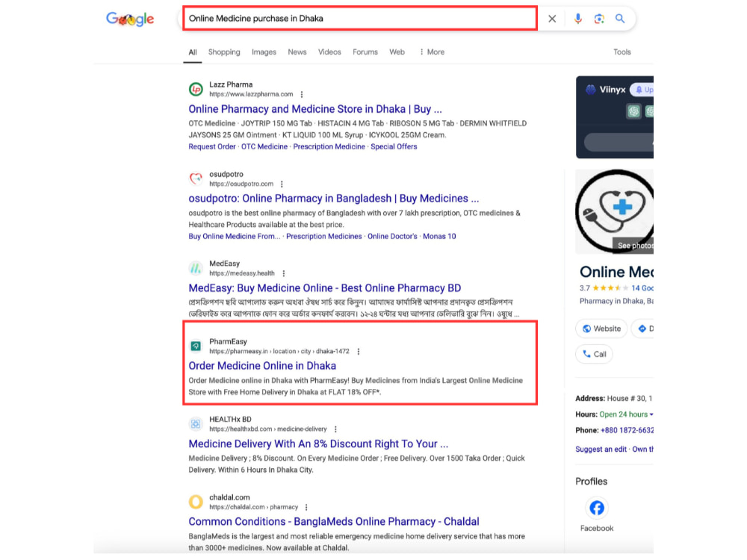Click Suggest an edit link
The image size is (747, 560).
[601, 449]
